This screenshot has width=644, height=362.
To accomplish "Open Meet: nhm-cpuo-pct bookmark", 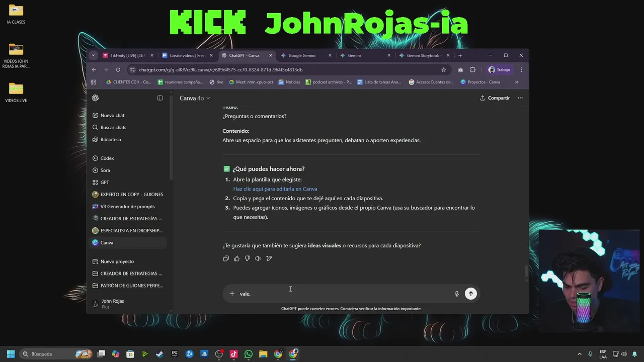I will [x=251, y=82].
